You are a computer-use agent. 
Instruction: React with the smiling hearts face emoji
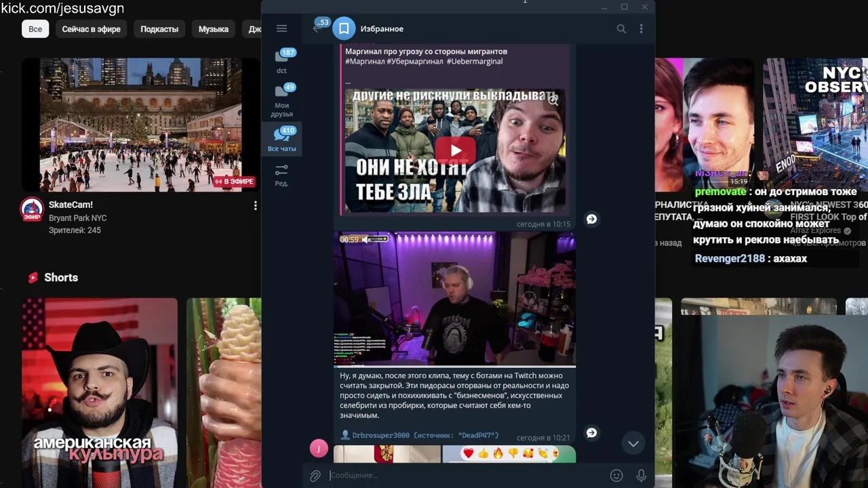[528, 453]
